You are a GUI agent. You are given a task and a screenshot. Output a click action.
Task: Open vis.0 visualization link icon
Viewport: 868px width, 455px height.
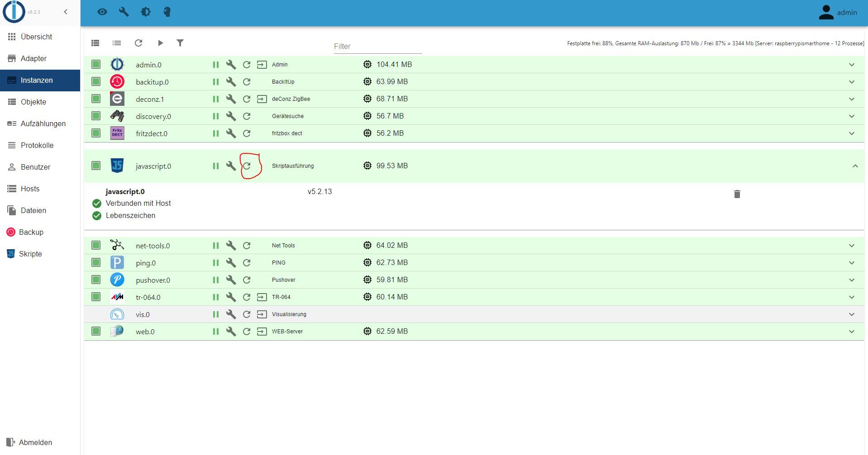262,314
